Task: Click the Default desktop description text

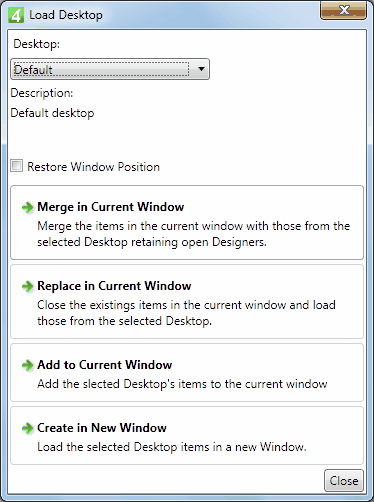Action: 52,113
